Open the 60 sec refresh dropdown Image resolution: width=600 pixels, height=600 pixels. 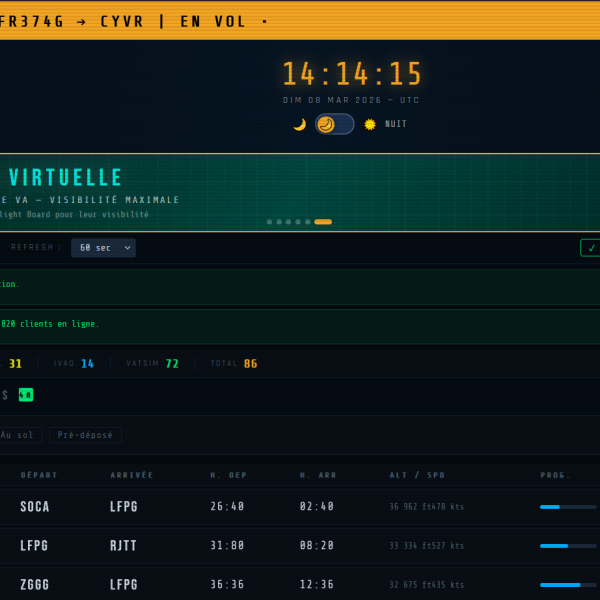click(103, 248)
